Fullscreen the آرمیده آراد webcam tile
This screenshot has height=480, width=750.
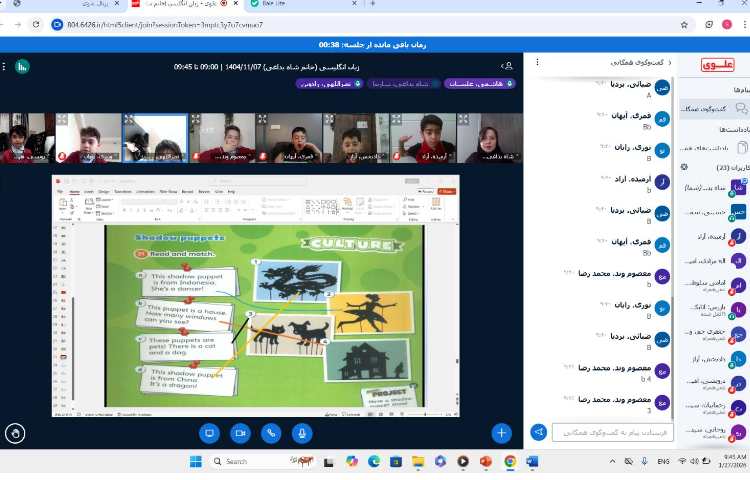(396, 119)
